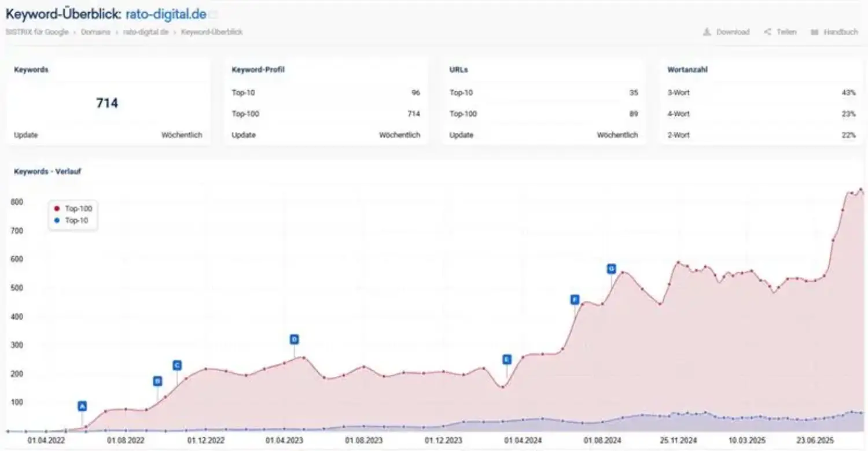Screen dimensions: 868x451
Task: Click event pin B marker
Action: tap(157, 381)
